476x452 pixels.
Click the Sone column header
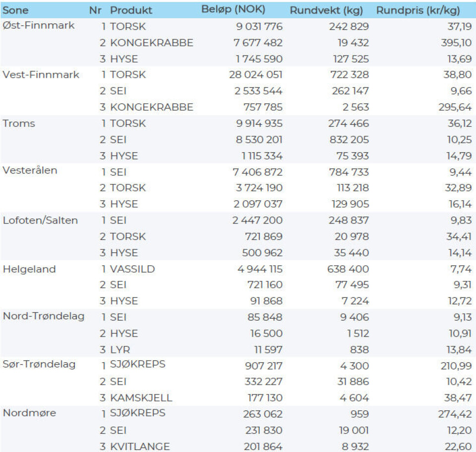(x=16, y=10)
